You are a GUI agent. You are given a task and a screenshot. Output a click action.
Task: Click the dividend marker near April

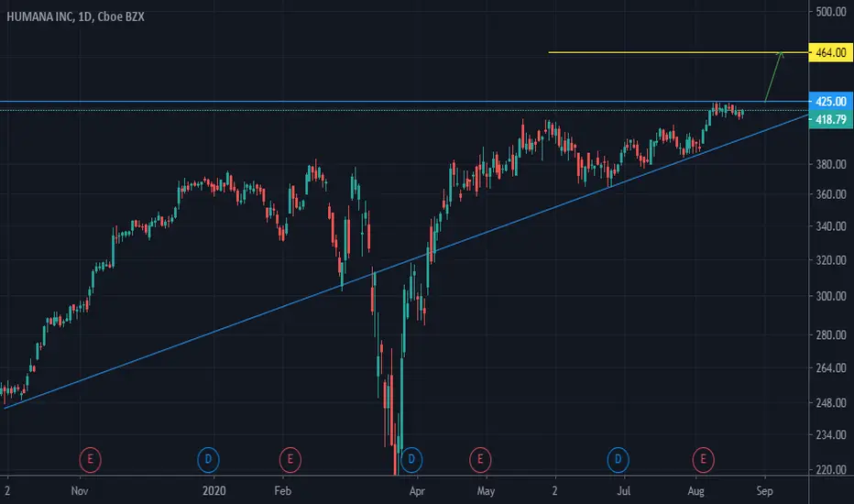point(411,459)
